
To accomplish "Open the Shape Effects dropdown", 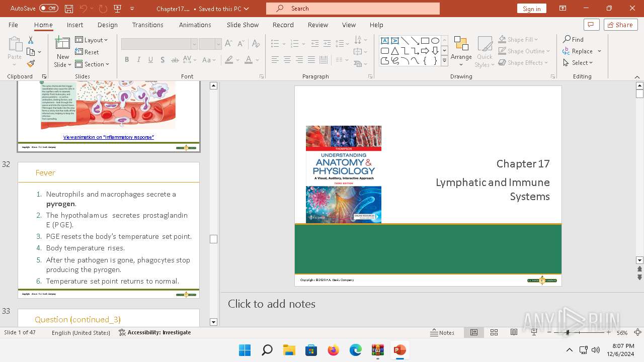I will (x=523, y=62).
